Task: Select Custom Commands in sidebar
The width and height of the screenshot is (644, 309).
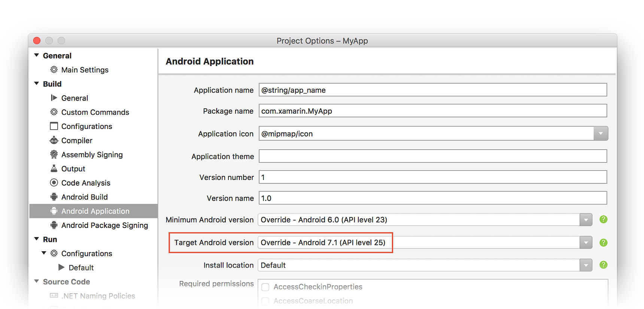Action: click(95, 112)
